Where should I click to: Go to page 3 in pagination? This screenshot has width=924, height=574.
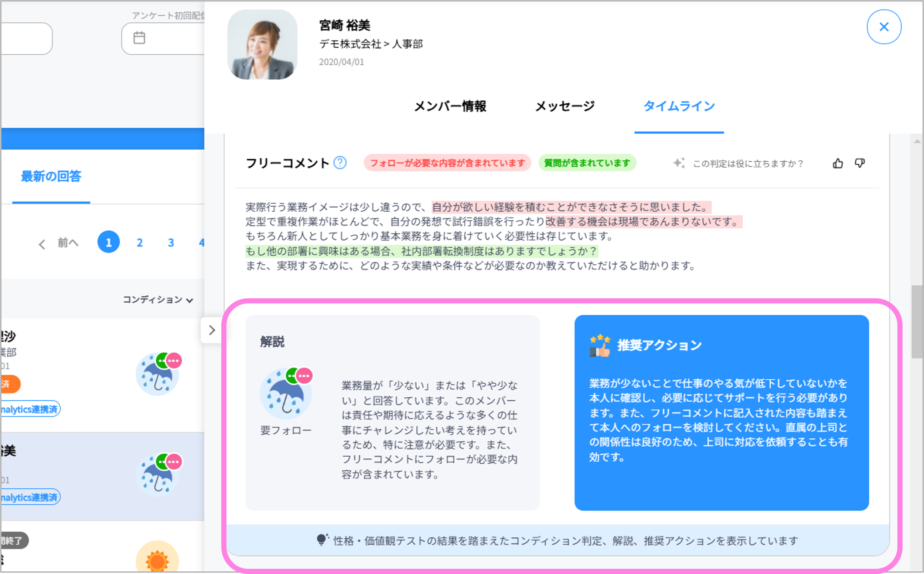point(171,243)
